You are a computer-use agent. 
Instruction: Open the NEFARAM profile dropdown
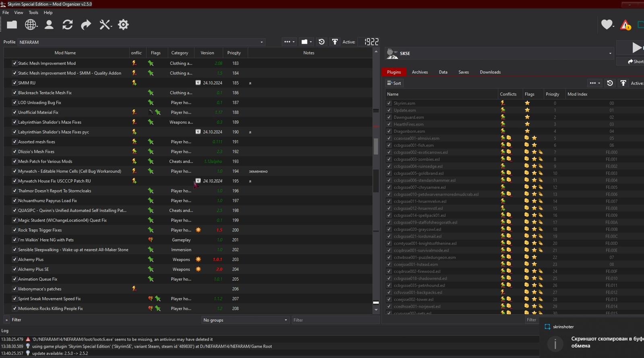(141, 42)
